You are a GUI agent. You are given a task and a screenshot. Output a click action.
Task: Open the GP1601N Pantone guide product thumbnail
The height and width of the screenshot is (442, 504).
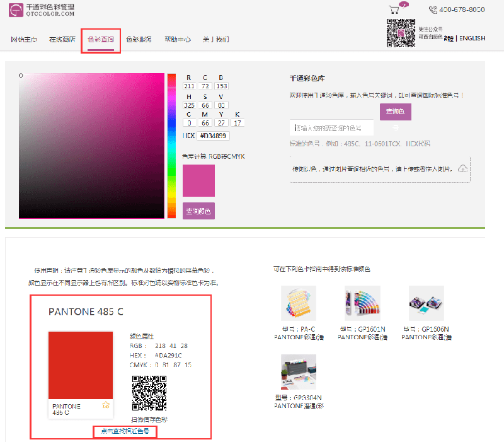pos(362,303)
